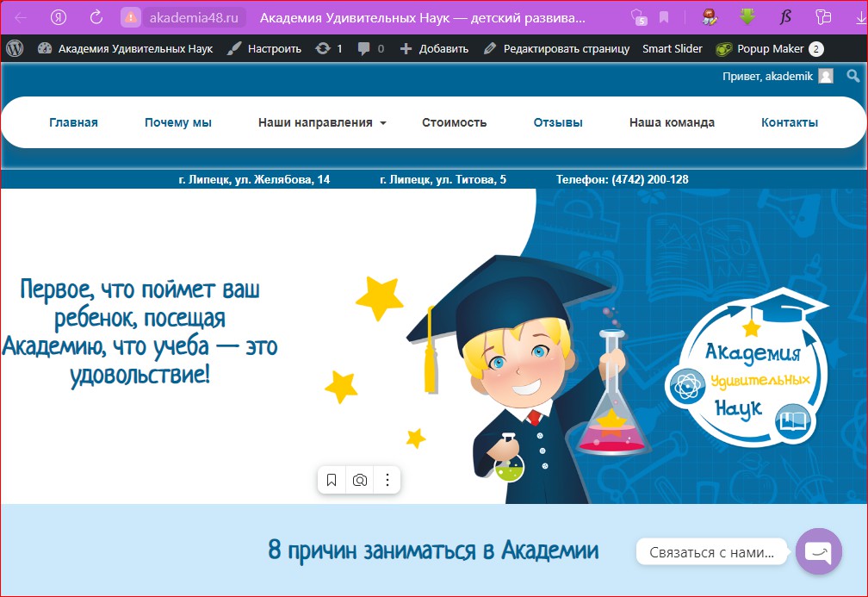
Task: Open the character avatar extension icon
Action: [710, 17]
